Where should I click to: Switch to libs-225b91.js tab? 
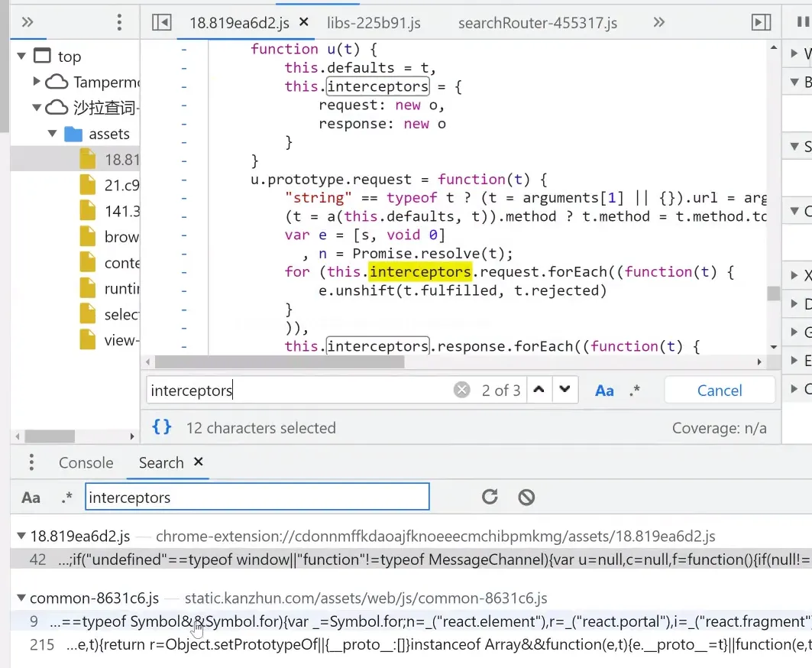click(x=374, y=23)
